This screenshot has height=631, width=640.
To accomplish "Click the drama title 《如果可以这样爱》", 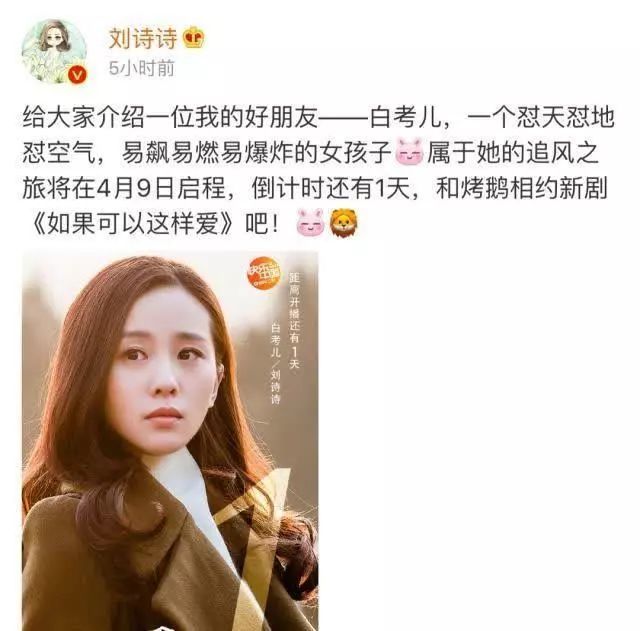I will tap(133, 224).
